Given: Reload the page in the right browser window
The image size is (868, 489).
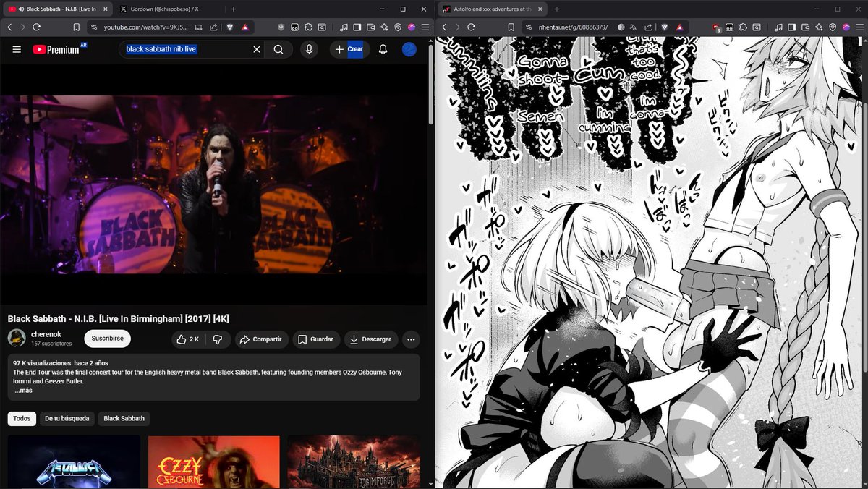Looking at the screenshot, I should [472, 27].
